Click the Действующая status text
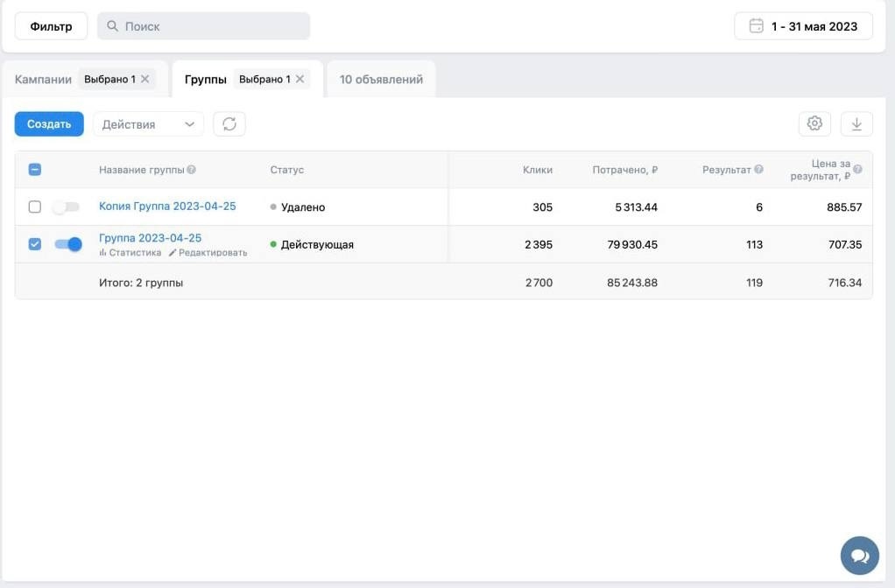Screen dimensions: 895x588 pos(317,245)
